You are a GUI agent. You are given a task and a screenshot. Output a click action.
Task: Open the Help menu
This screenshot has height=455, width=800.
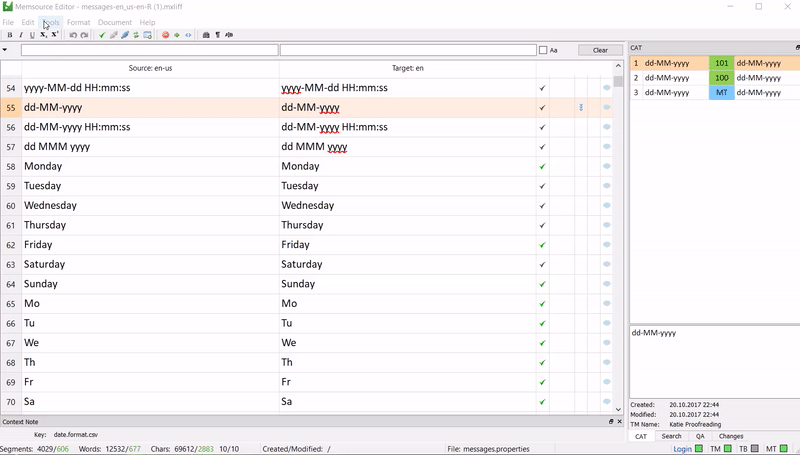point(147,22)
